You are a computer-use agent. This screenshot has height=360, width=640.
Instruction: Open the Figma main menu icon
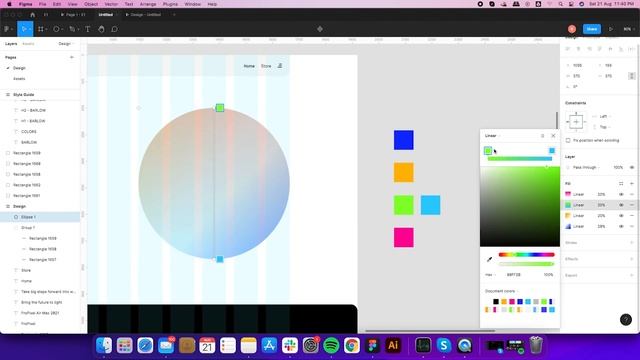pyautogui.click(x=7, y=29)
